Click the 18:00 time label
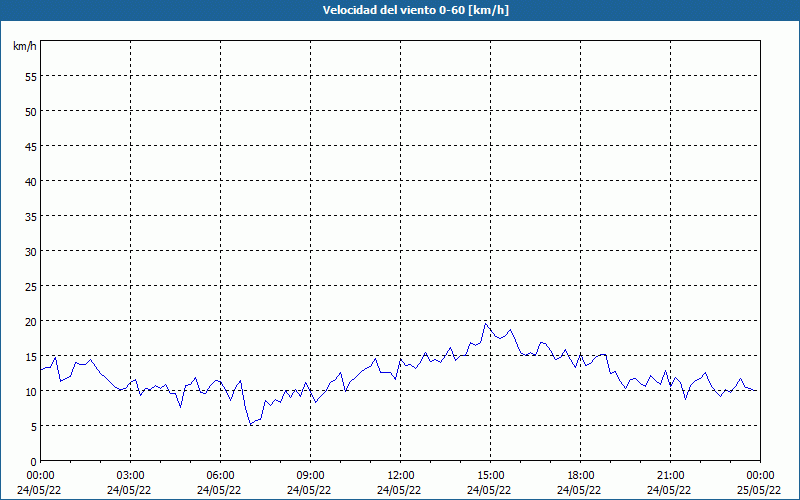This screenshot has height=500, width=800. (x=581, y=476)
